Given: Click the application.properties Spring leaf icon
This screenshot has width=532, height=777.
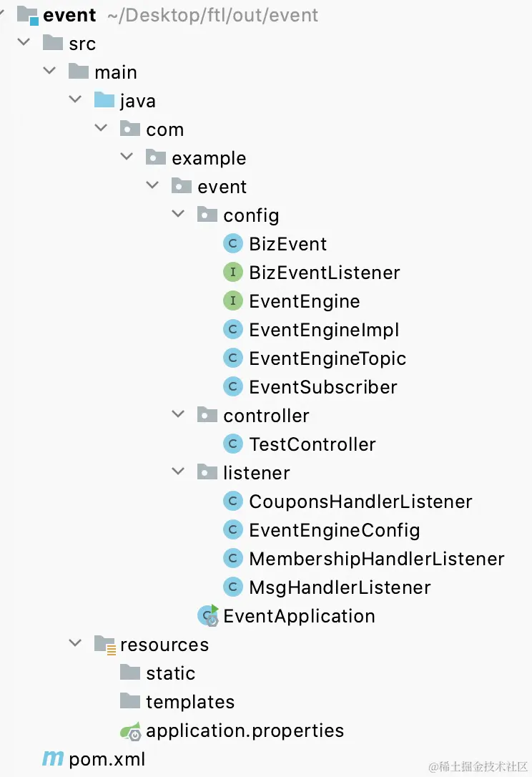Looking at the screenshot, I should coord(130,730).
